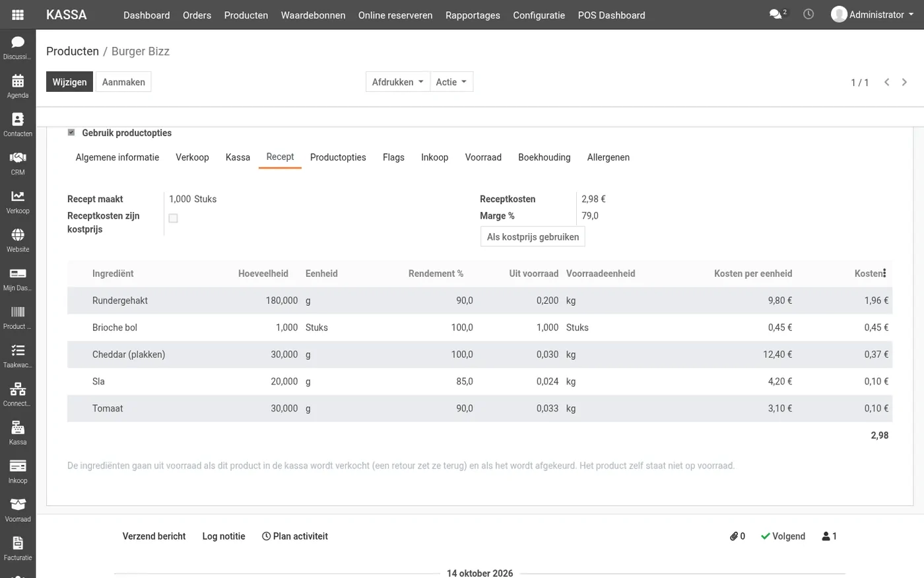Open Contacten in the sidebar
Image resolution: width=924 pixels, height=578 pixels.
[x=18, y=124]
